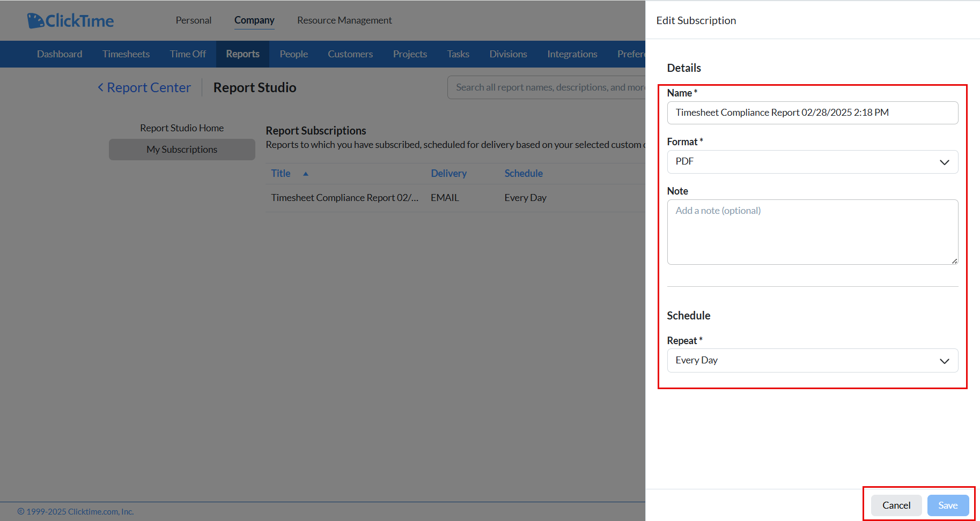
Task: Open the Company section
Action: 254,20
